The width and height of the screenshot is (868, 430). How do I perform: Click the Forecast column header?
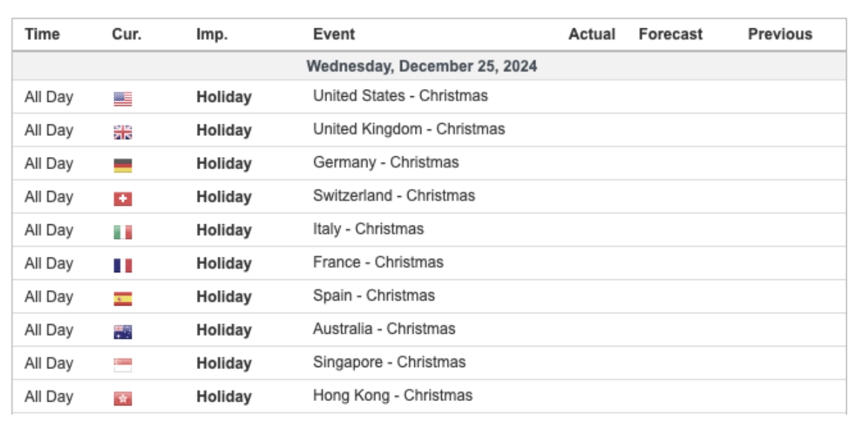670,34
